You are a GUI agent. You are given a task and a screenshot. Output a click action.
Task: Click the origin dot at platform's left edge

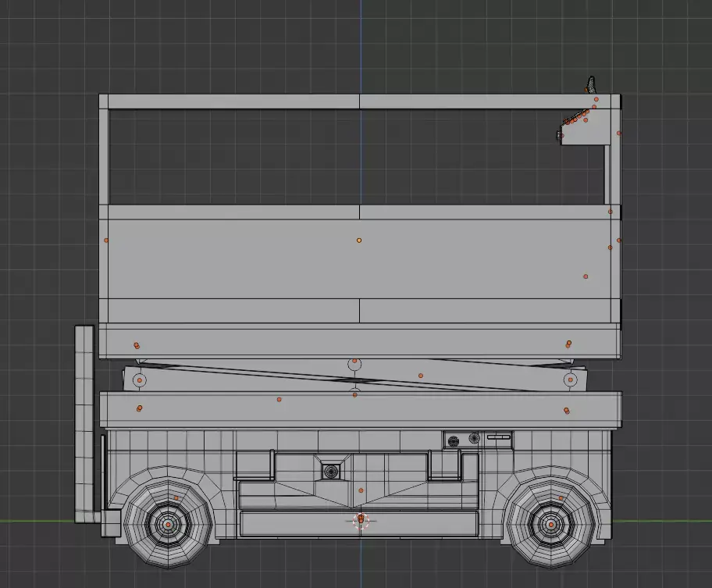[106, 241]
